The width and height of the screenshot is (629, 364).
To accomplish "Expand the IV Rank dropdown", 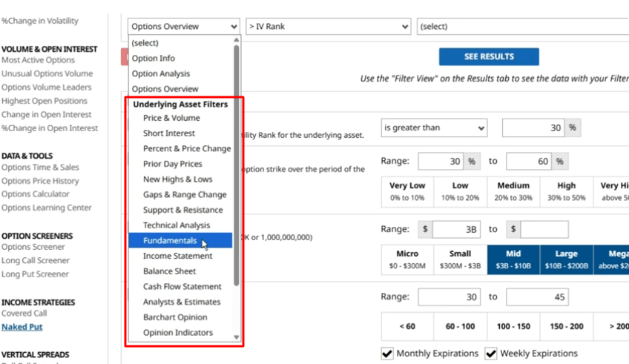I will coord(328,27).
